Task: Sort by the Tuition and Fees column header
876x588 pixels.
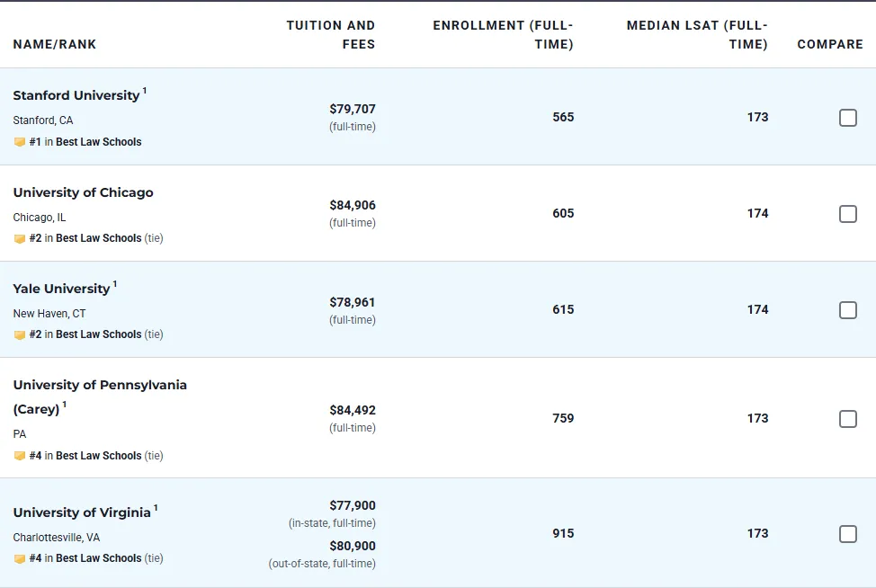Action: 331,34
